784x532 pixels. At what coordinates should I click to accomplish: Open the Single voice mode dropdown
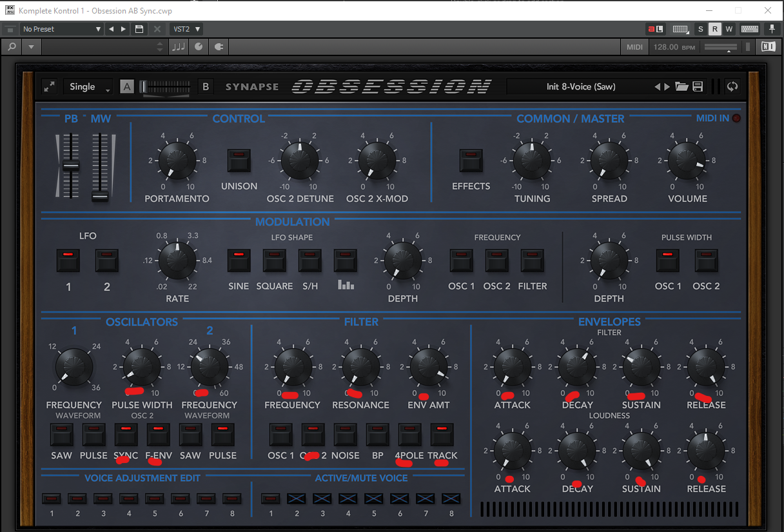coord(88,87)
